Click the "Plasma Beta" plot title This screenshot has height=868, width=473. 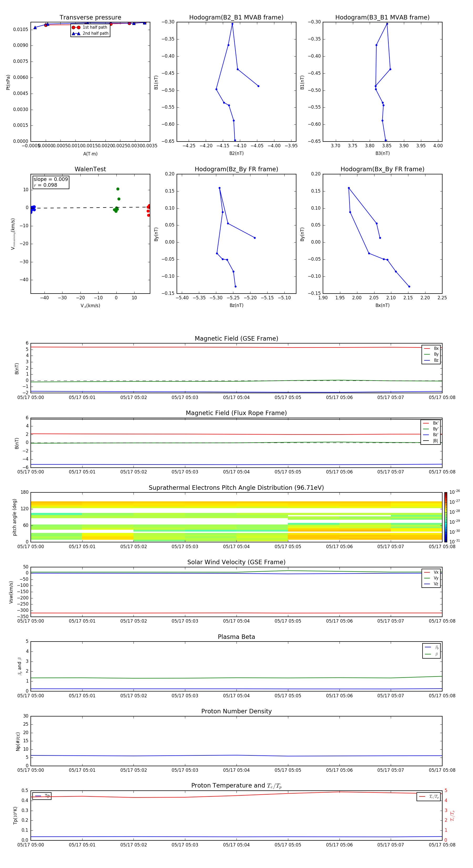[236, 637]
